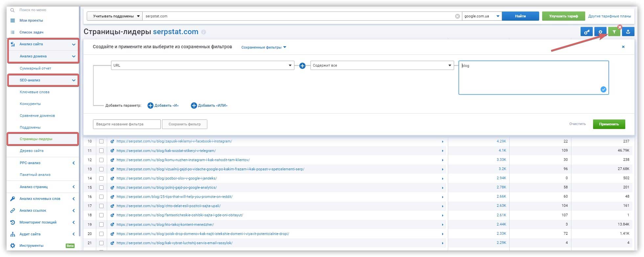This screenshot has width=644, height=257.
Task: Click the site analysis icon
Action: 12,44
